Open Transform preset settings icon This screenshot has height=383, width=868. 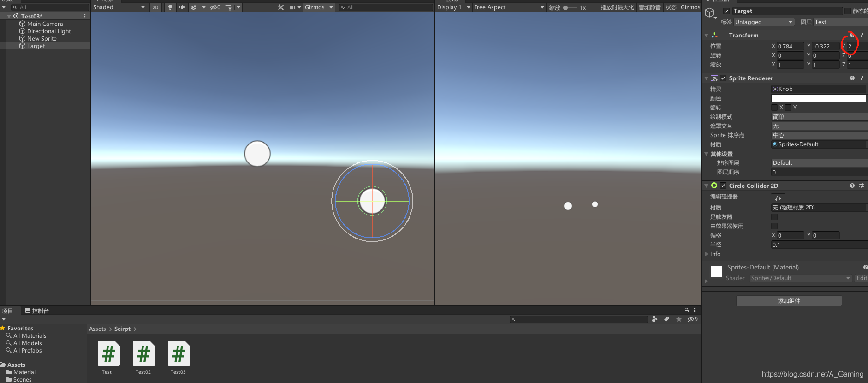[862, 35]
